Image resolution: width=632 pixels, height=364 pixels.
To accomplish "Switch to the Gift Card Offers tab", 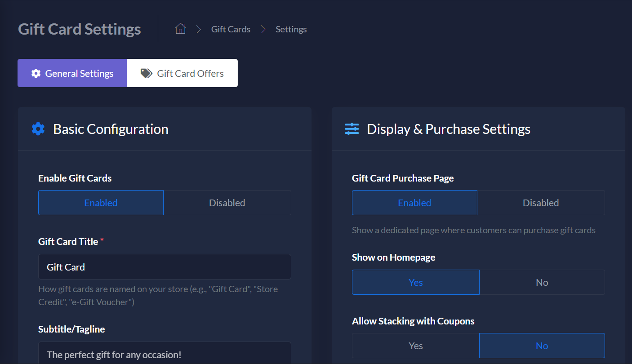I will [x=182, y=73].
